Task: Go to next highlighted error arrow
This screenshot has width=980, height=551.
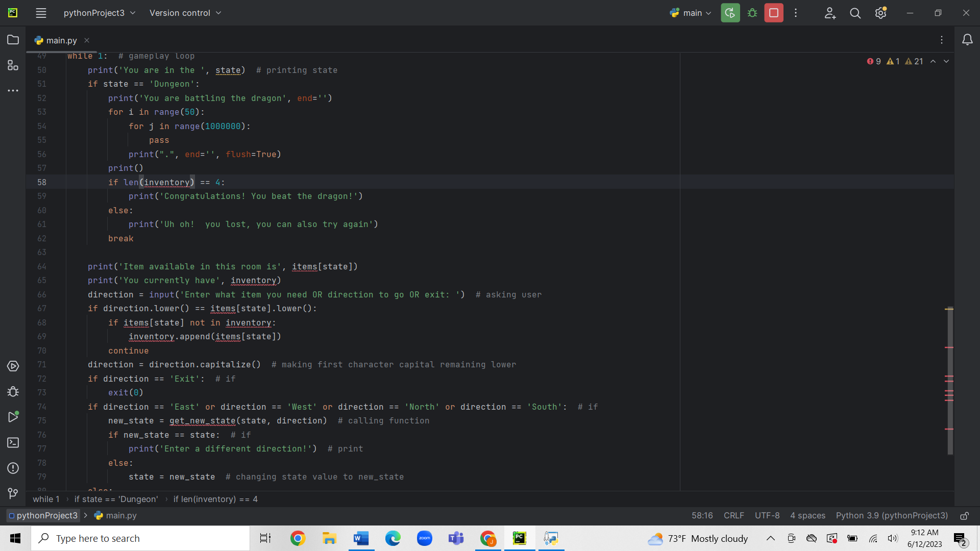Action: [x=946, y=61]
